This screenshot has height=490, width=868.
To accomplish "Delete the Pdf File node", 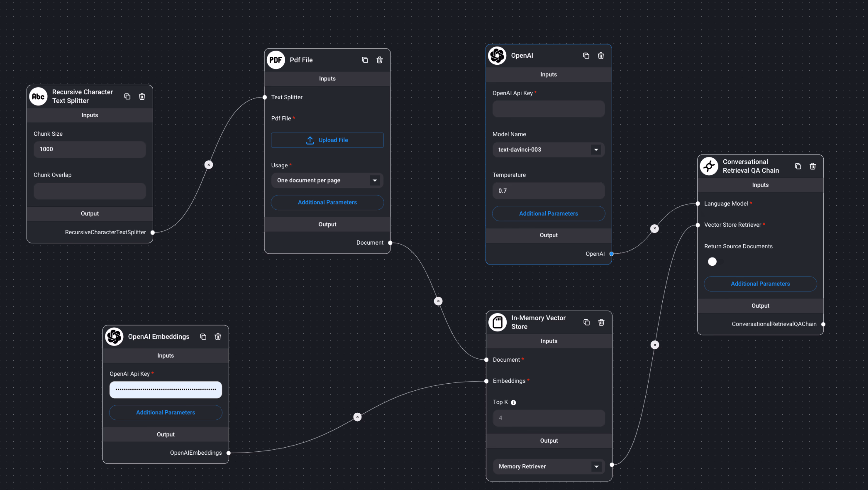I will tap(380, 60).
